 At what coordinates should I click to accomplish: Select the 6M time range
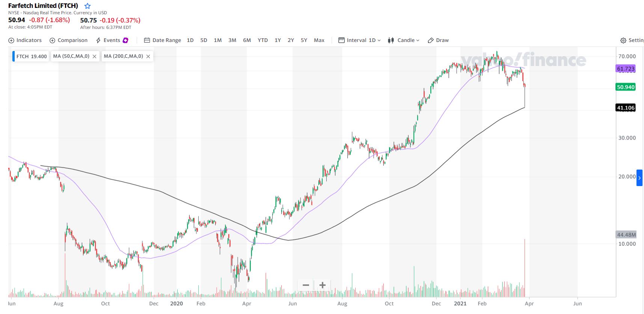click(247, 40)
